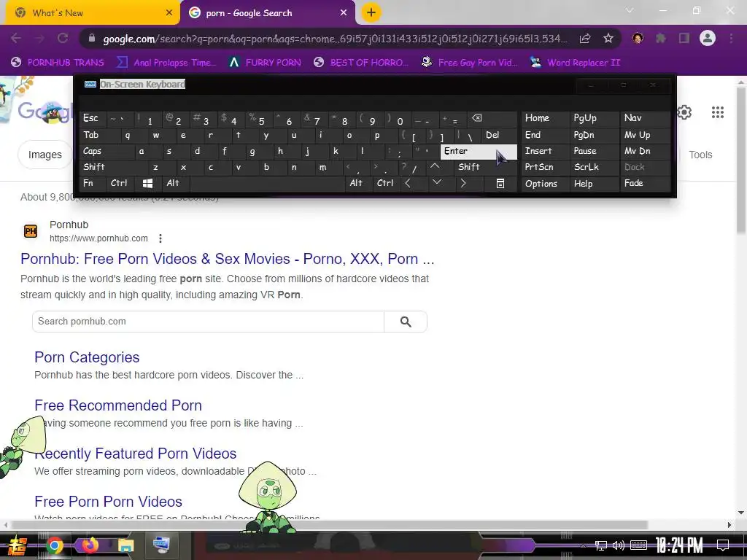Click in the site search input field

pos(208,322)
